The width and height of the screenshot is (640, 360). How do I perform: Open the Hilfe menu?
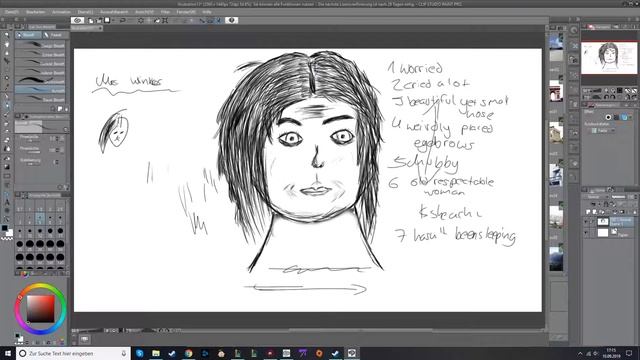[207, 12]
